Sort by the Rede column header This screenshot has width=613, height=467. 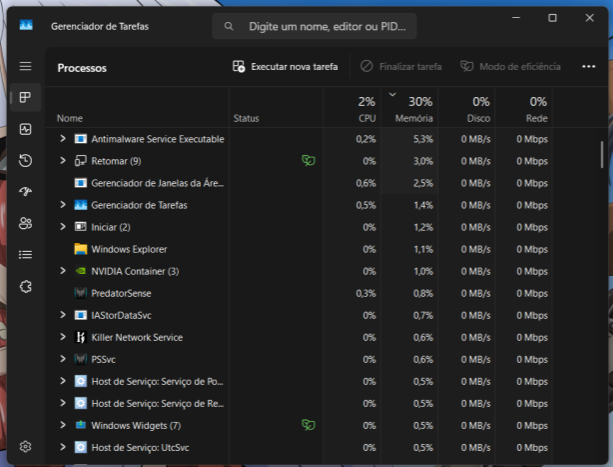524,107
